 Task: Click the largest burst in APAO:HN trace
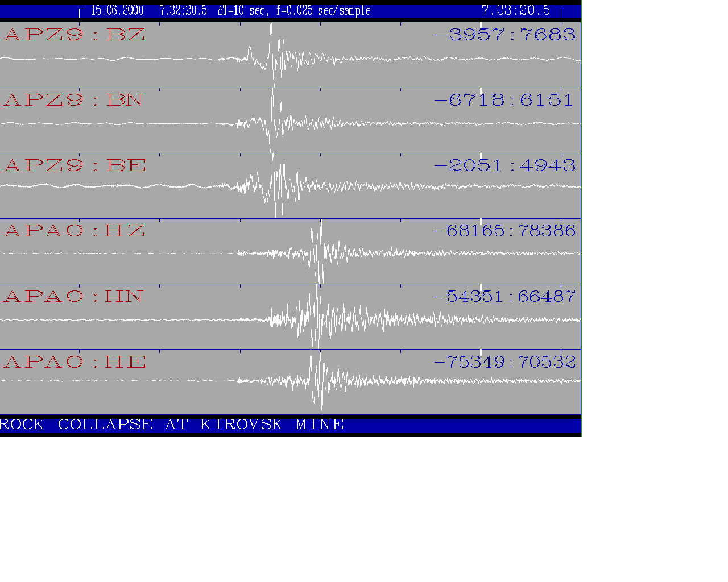[x=316, y=317]
